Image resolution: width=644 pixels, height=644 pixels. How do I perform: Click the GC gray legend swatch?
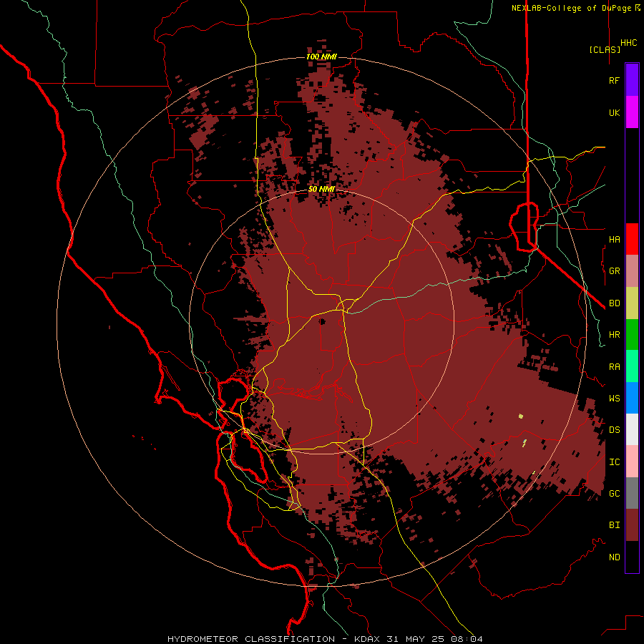632,493
